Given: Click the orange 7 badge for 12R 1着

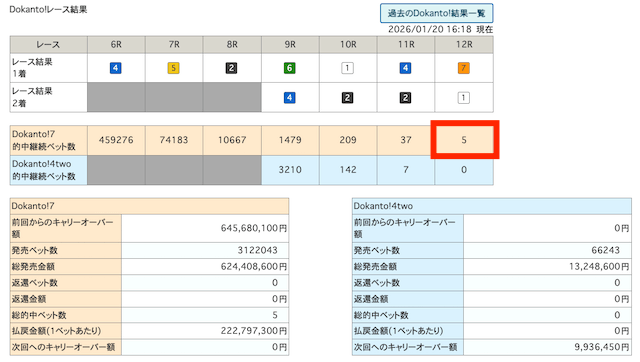Looking at the screenshot, I should [463, 68].
